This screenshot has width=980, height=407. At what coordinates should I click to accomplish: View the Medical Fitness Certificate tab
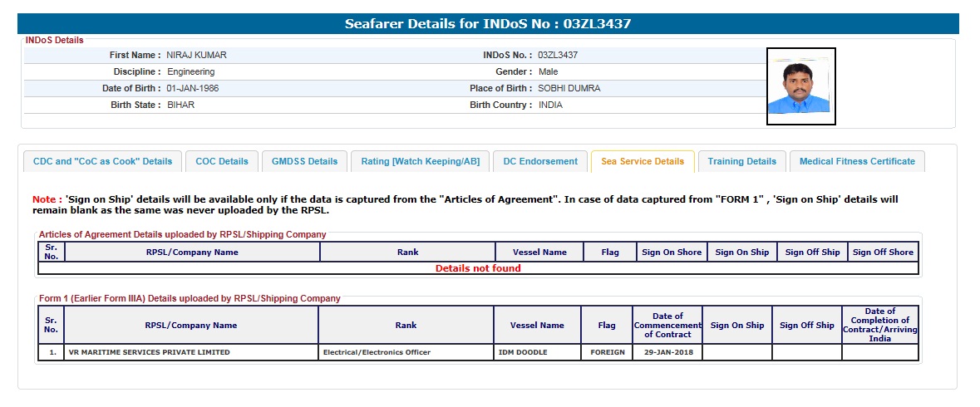click(x=857, y=161)
